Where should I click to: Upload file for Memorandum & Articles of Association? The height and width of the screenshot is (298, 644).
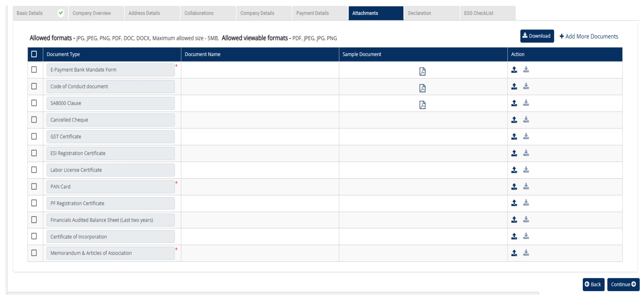(514, 253)
